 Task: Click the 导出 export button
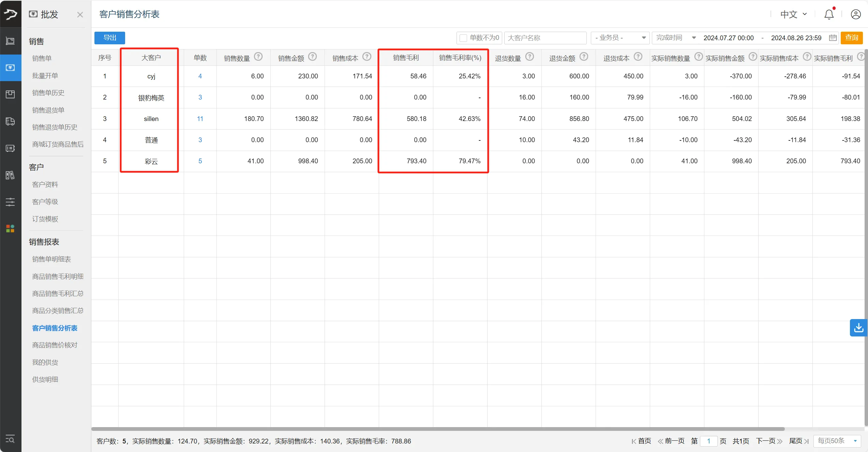[x=109, y=38]
